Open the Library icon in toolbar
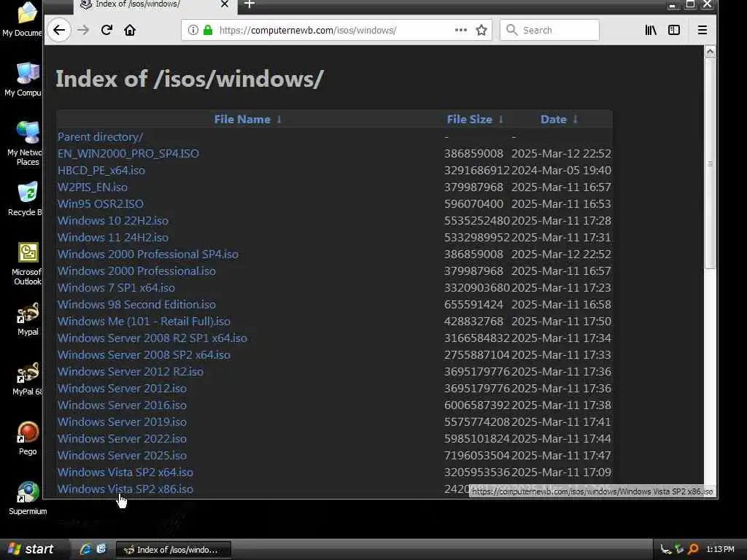 (x=651, y=30)
